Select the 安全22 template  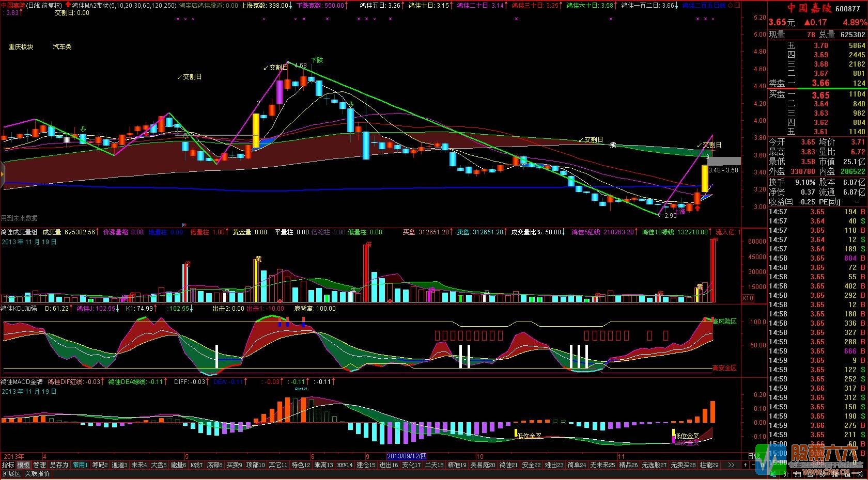click(531, 465)
